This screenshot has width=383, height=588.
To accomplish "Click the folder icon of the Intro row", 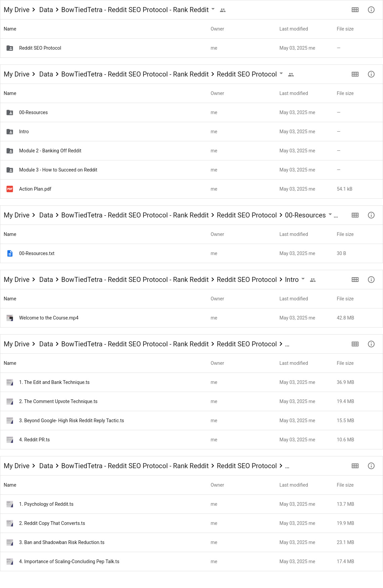I will [x=10, y=132].
